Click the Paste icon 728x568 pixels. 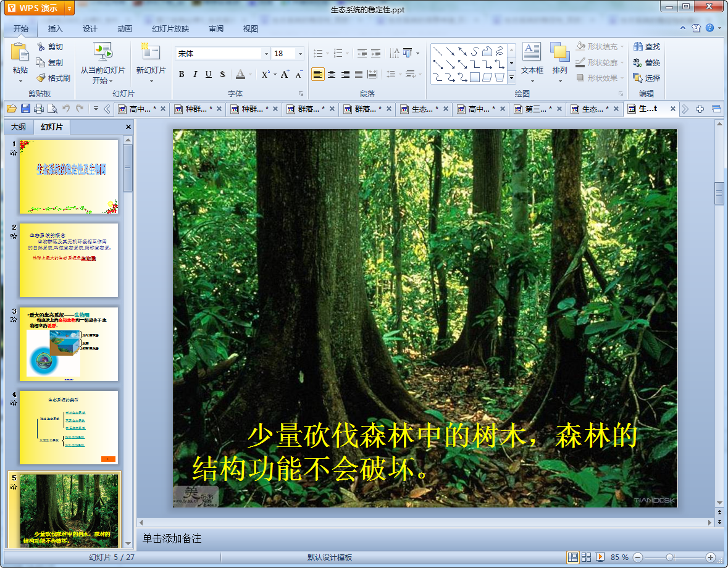tap(20, 52)
